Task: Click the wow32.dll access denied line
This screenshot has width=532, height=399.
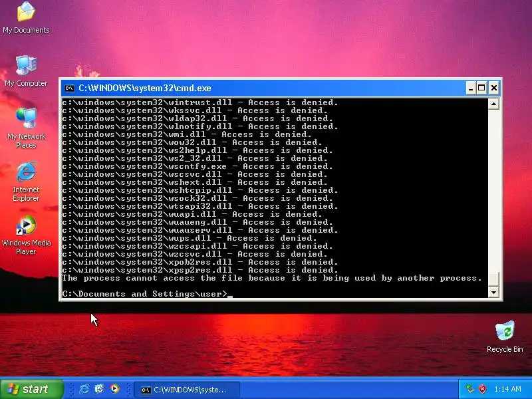Action: (192, 142)
